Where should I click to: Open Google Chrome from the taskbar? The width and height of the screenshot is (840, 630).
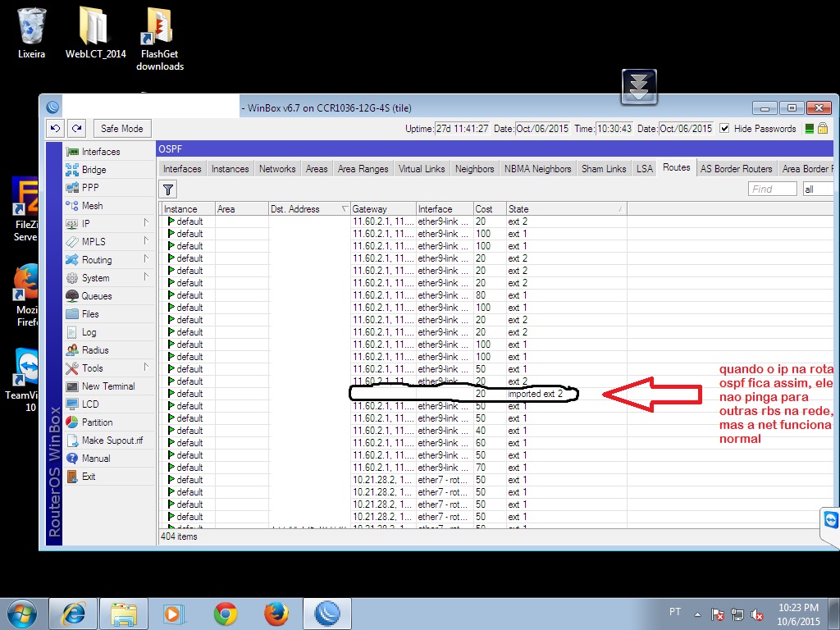pos(226,614)
